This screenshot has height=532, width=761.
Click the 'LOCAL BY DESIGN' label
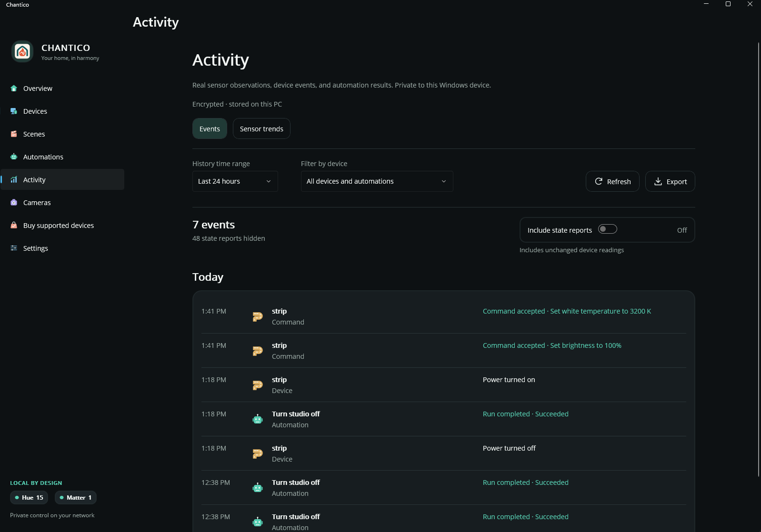[36, 483]
